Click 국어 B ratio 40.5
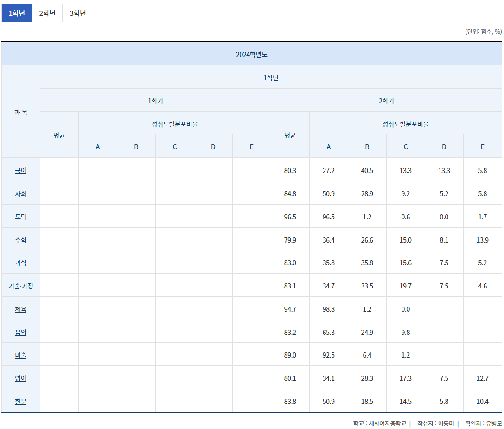The width and height of the screenshot is (504, 429). pos(367,171)
